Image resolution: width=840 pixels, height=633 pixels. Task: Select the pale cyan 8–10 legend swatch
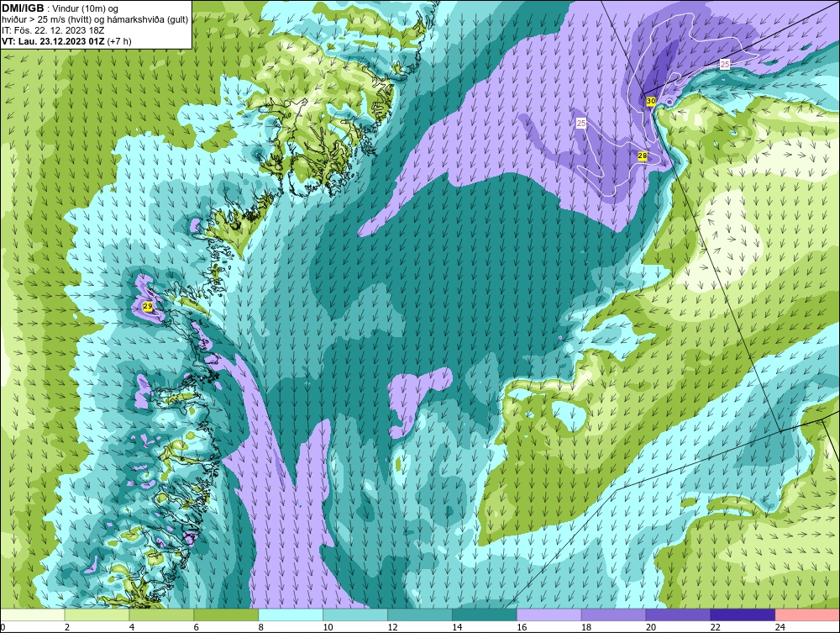[x=291, y=615]
